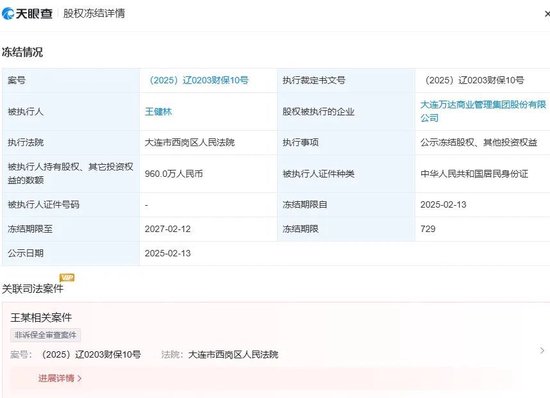Click the 被执行人证件种类 label
This screenshot has width=550, height=398.
(x=318, y=174)
